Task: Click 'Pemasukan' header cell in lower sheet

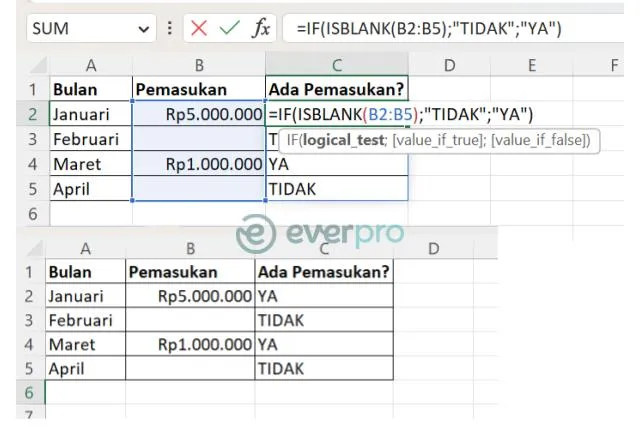Action: pyautogui.click(x=190, y=272)
